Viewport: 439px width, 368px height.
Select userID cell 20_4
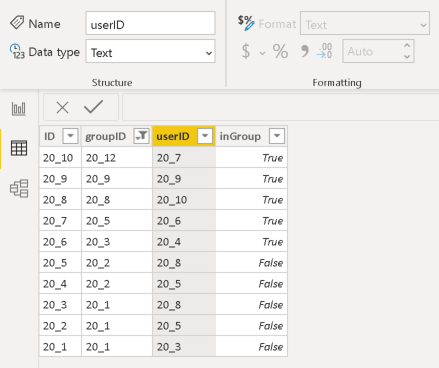pos(184,242)
